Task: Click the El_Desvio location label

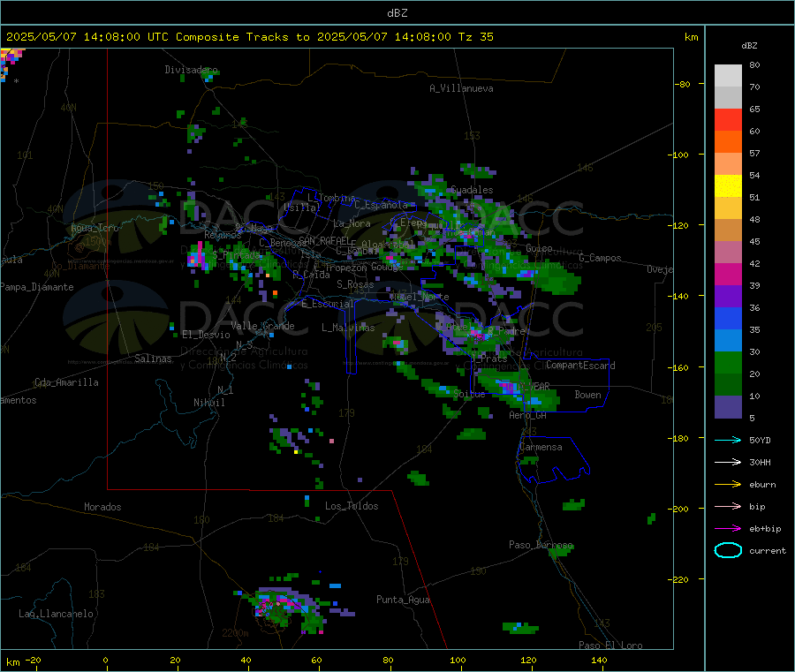Action: 206,335
